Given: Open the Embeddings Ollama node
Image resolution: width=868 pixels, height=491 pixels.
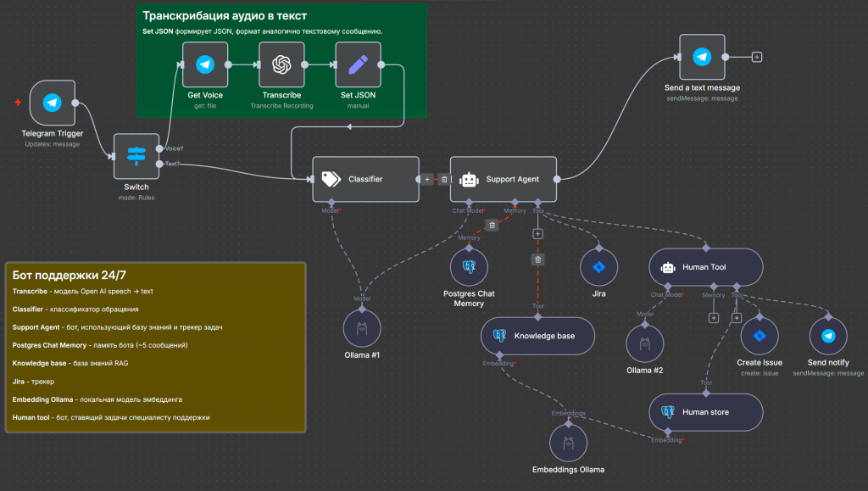Looking at the screenshot, I should [569, 443].
